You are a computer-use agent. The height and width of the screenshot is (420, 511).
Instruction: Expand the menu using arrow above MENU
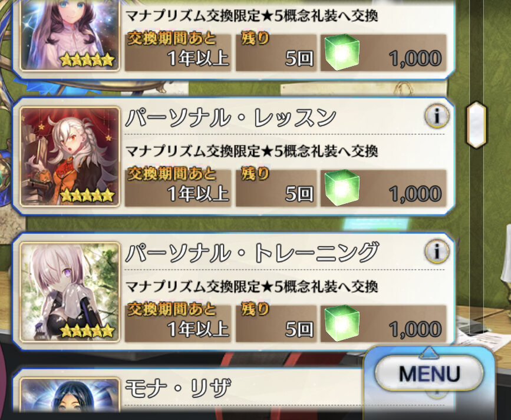[x=429, y=352]
